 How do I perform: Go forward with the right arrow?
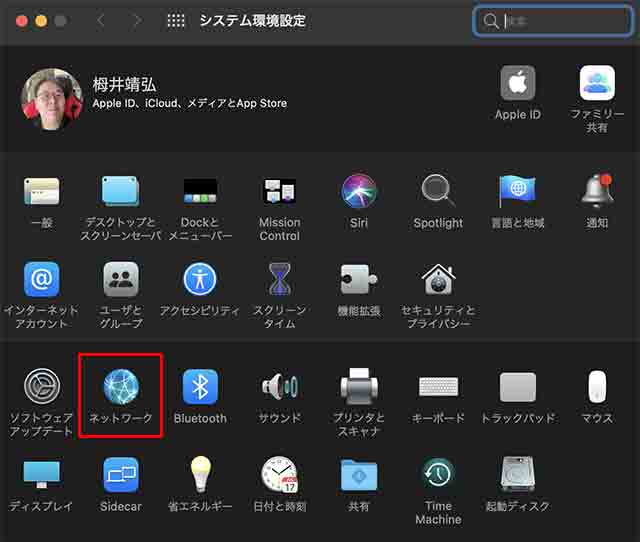click(x=138, y=20)
